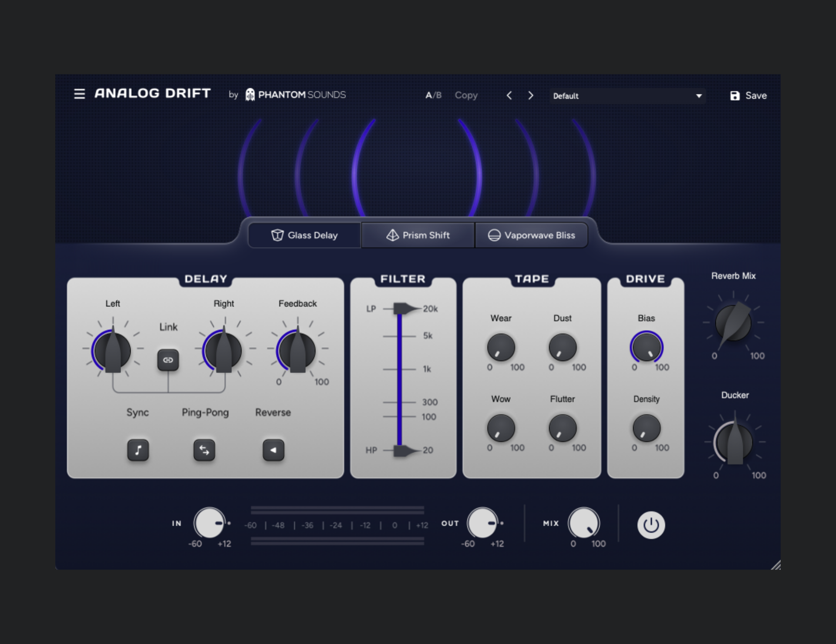Toggle Ping-Pong mode button
This screenshot has width=836, height=644.
(x=204, y=450)
